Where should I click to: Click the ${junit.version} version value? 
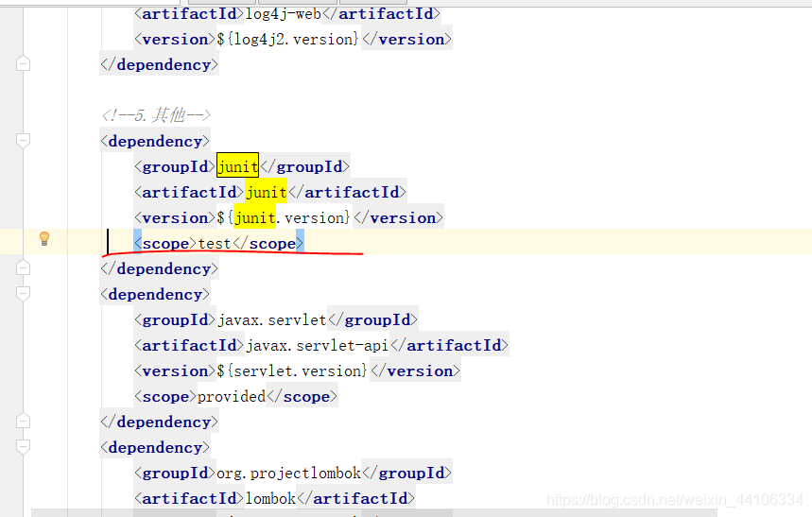point(284,217)
